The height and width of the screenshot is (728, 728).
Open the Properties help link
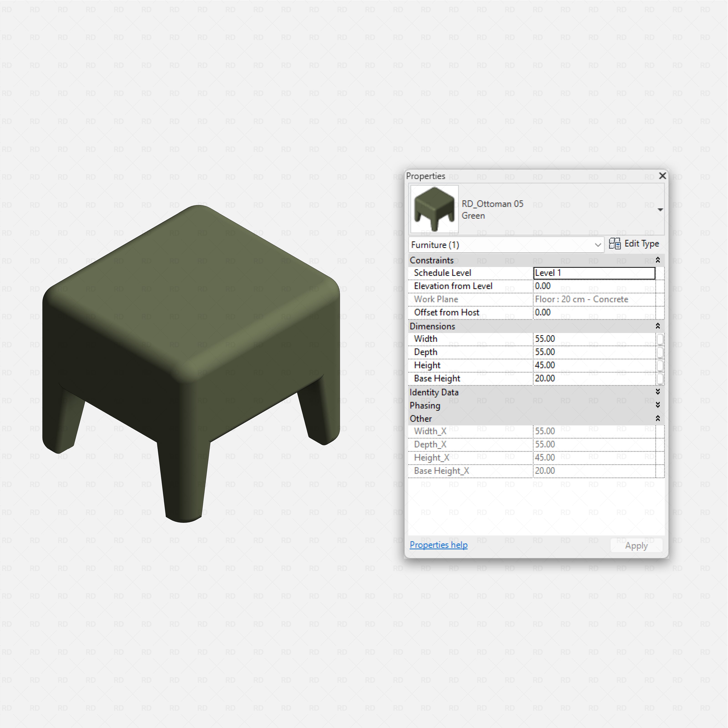pos(438,545)
